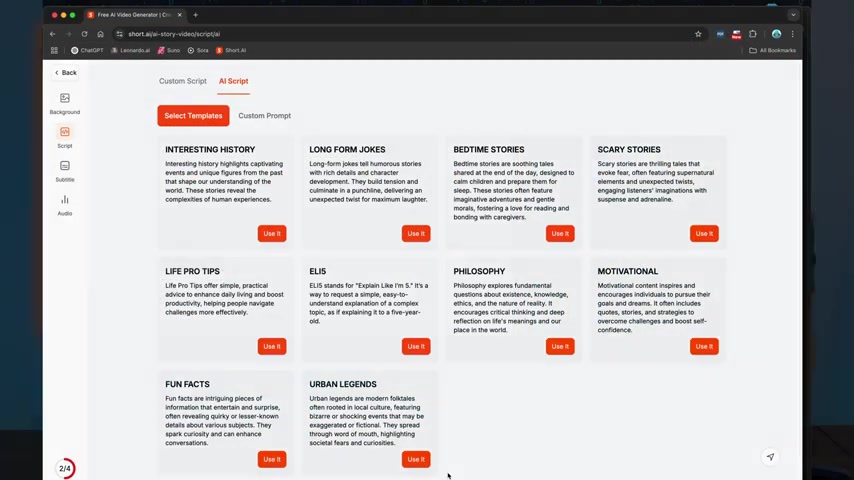Screen dimensions: 854x480
Task: Open Chrome's three-dot menu
Action: (x=792, y=34)
